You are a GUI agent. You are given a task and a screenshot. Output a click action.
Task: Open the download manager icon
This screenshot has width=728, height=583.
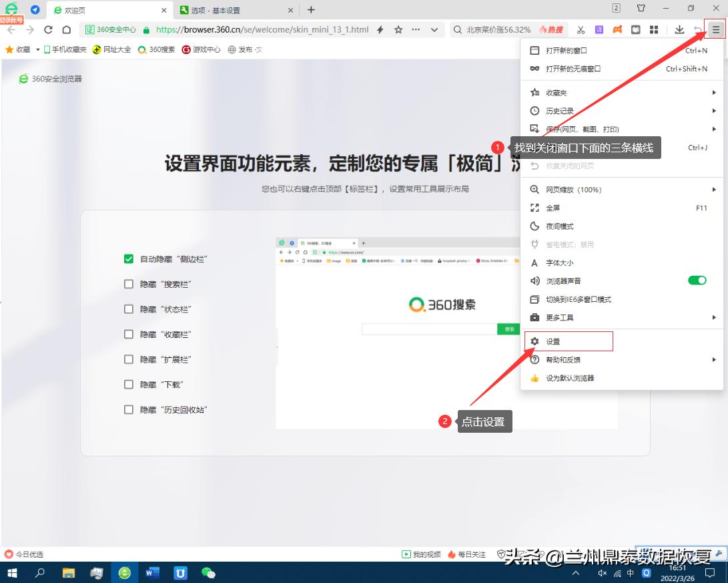681,29
